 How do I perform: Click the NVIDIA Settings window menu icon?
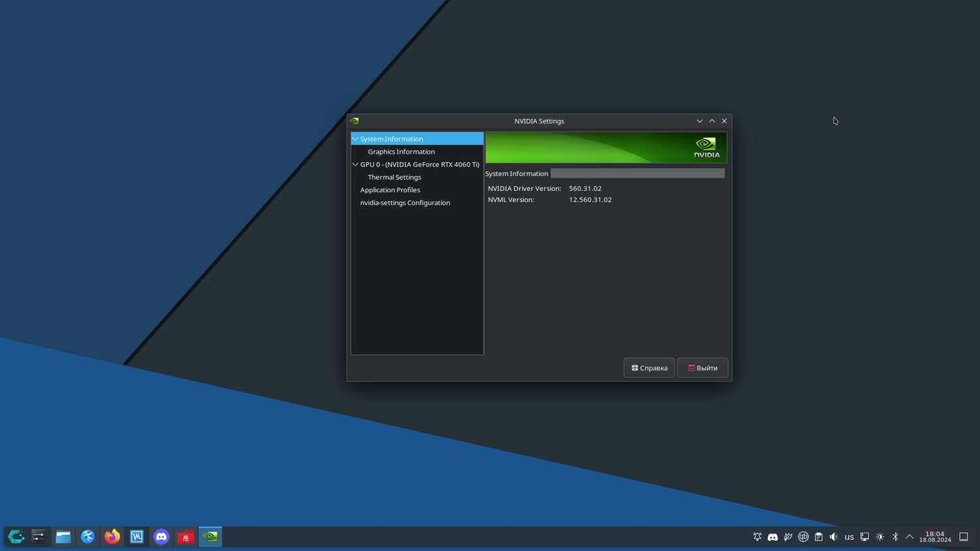pos(354,121)
